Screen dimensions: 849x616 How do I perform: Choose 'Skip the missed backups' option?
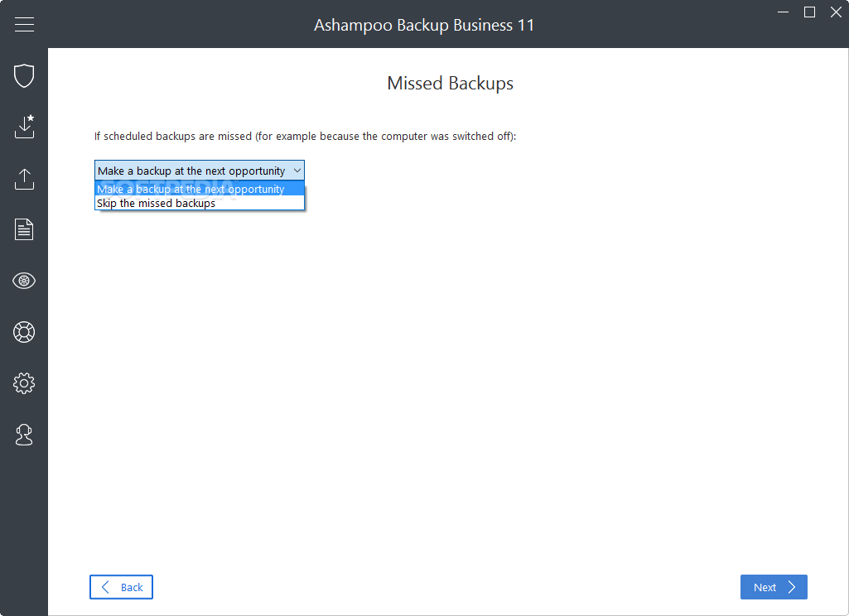coord(200,203)
